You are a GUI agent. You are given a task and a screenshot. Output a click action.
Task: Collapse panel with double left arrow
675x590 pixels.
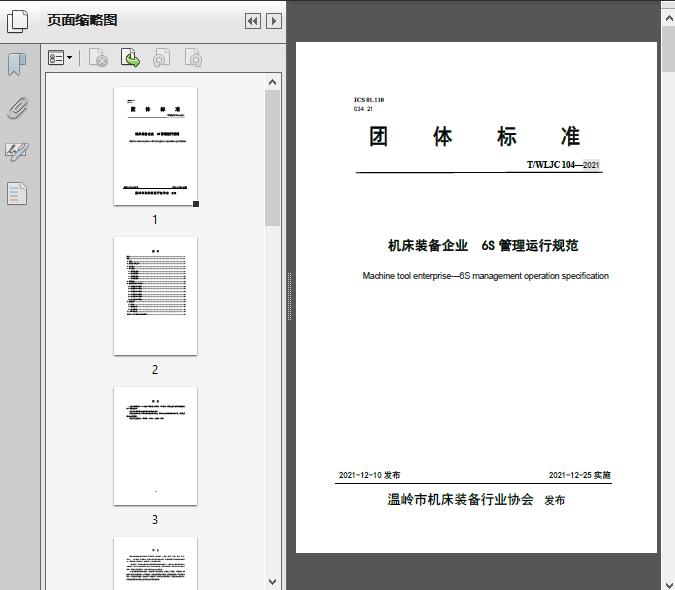click(253, 21)
